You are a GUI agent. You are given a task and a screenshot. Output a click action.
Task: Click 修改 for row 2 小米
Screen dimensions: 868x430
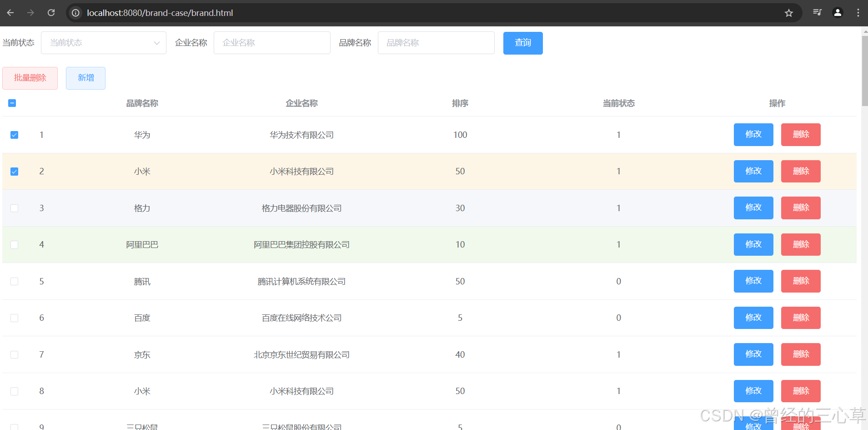[x=753, y=171]
